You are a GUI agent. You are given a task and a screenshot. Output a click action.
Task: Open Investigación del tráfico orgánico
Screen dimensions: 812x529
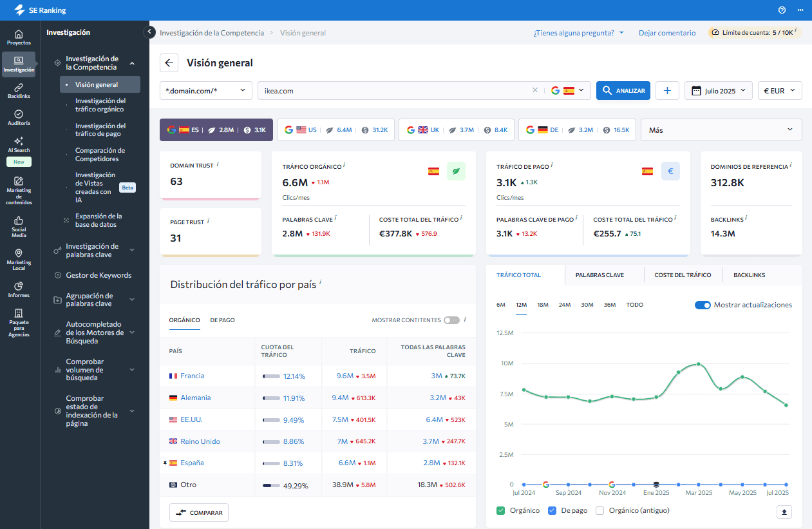point(100,105)
